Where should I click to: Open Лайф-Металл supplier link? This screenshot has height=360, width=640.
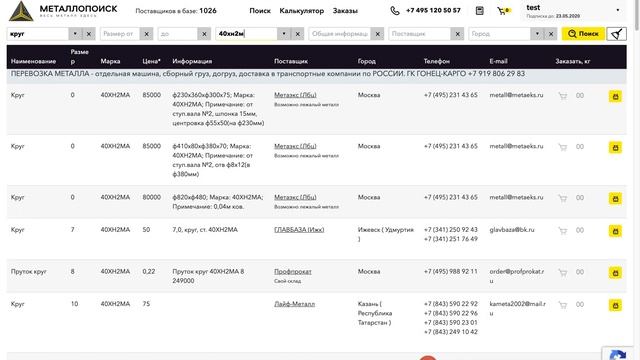(x=294, y=304)
